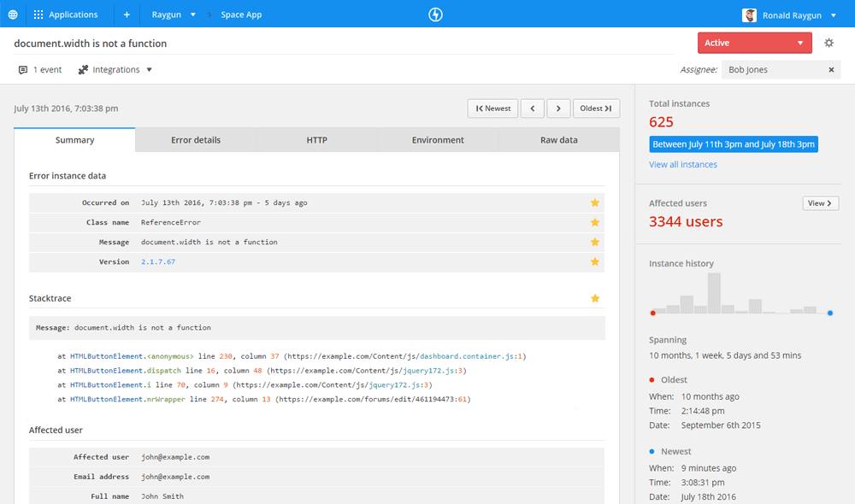Click the 3344 users count
This screenshot has height=504, width=855.
[686, 222]
